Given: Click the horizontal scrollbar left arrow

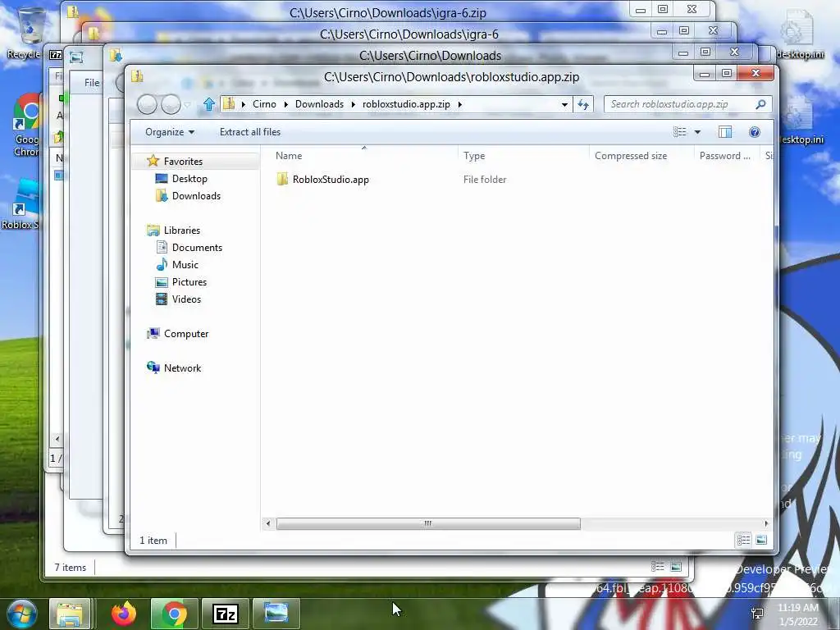Looking at the screenshot, I should click(x=268, y=523).
